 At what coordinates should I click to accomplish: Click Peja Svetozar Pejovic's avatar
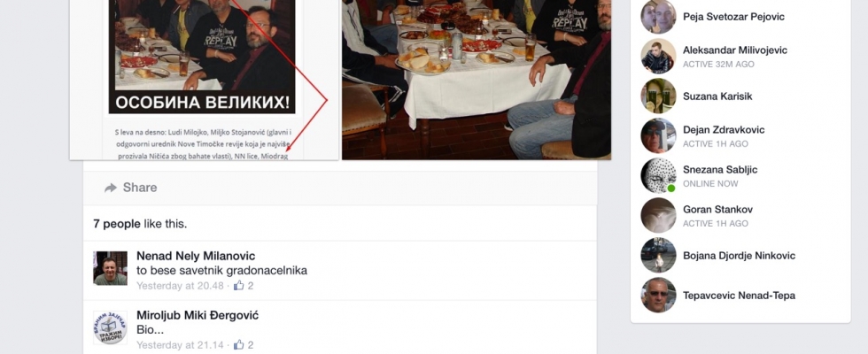click(658, 17)
